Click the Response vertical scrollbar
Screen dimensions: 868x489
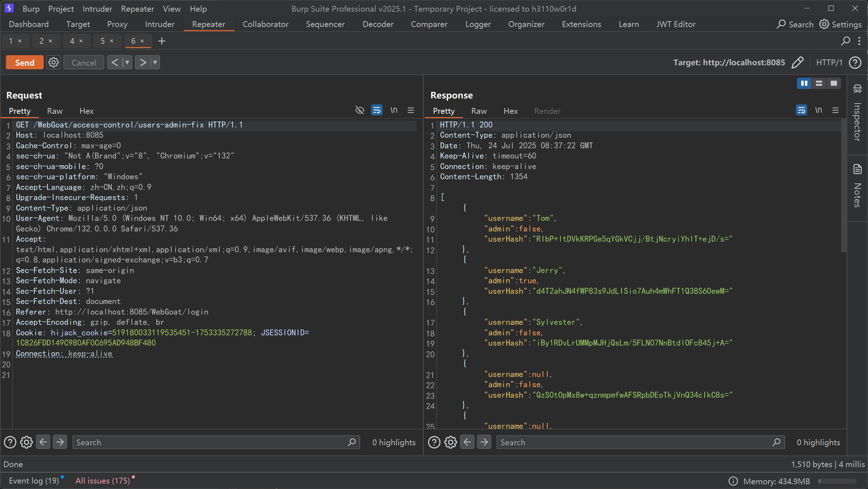pos(844,186)
